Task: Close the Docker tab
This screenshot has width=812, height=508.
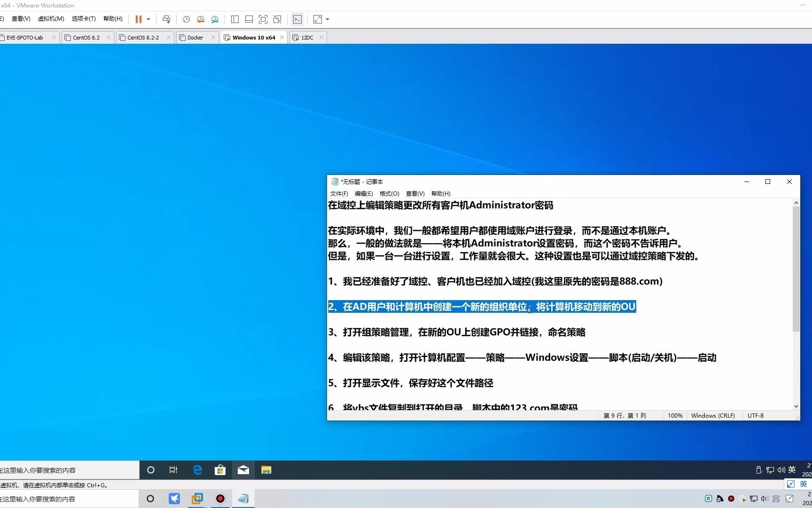Action: [213, 37]
